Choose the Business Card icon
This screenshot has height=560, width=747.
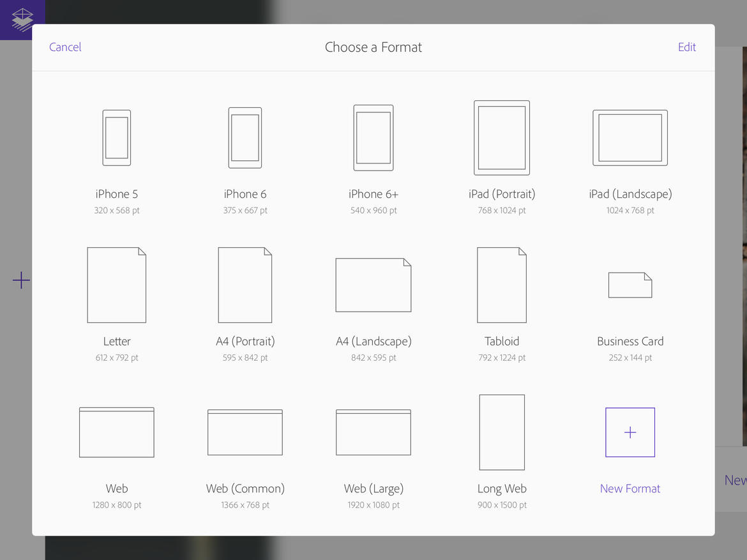coord(630,285)
